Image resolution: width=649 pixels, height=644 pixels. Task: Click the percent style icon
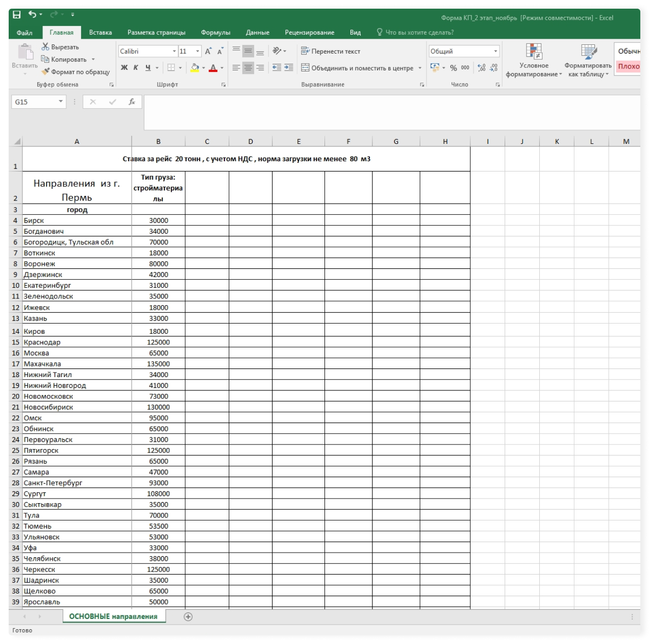pyautogui.click(x=453, y=68)
